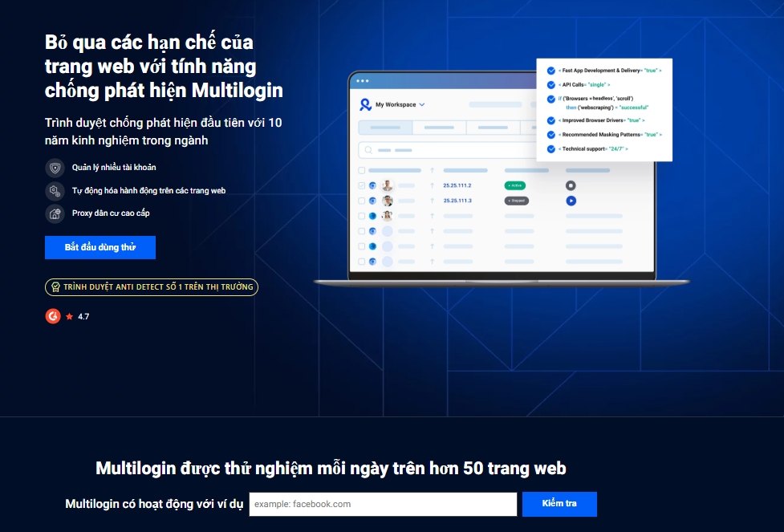Click the checkmark beside Improved Browser Drivers
Screen dimensions: 784x532
click(551, 120)
